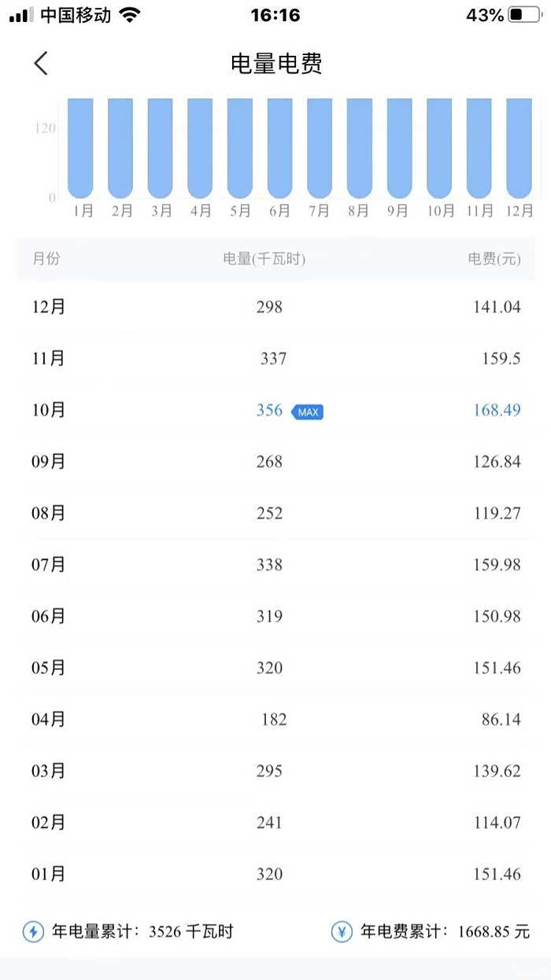Tap the 月份 column header
The width and height of the screenshot is (551, 980).
(46, 259)
